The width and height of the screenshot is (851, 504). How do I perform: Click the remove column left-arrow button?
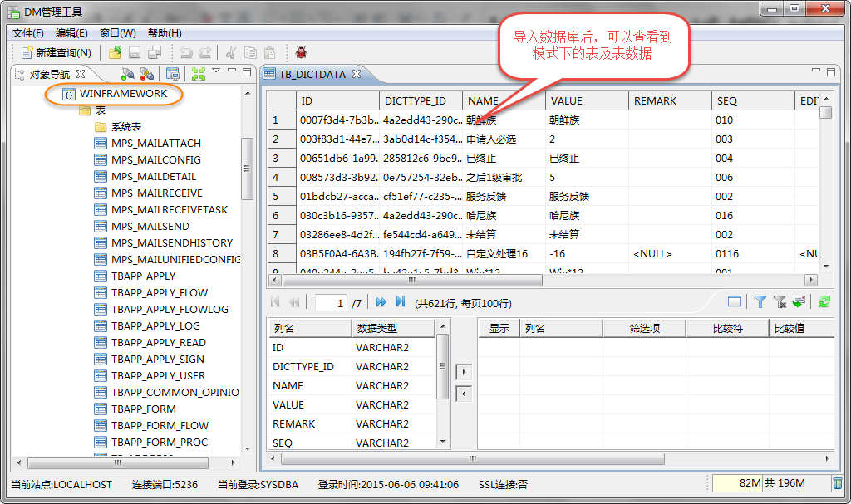[x=464, y=394]
